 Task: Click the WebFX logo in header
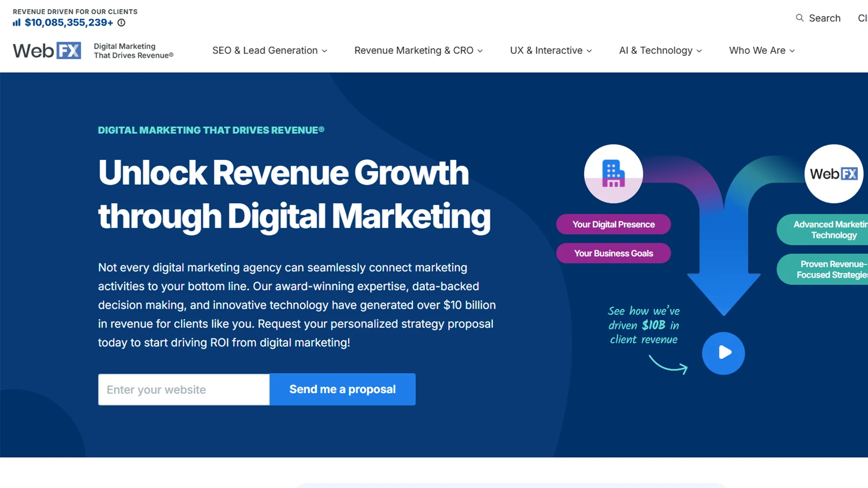47,51
